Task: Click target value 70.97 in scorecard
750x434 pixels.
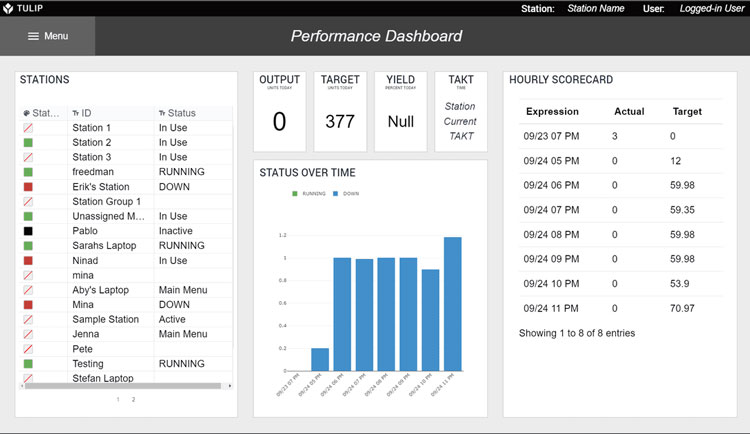Action: coord(682,309)
